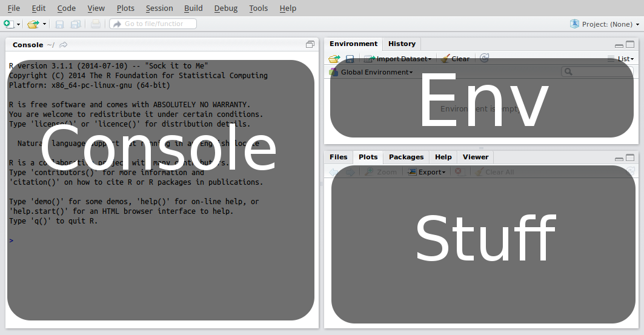This screenshot has width=644, height=335.
Task: Click the open file folder icon
Action: (x=33, y=24)
